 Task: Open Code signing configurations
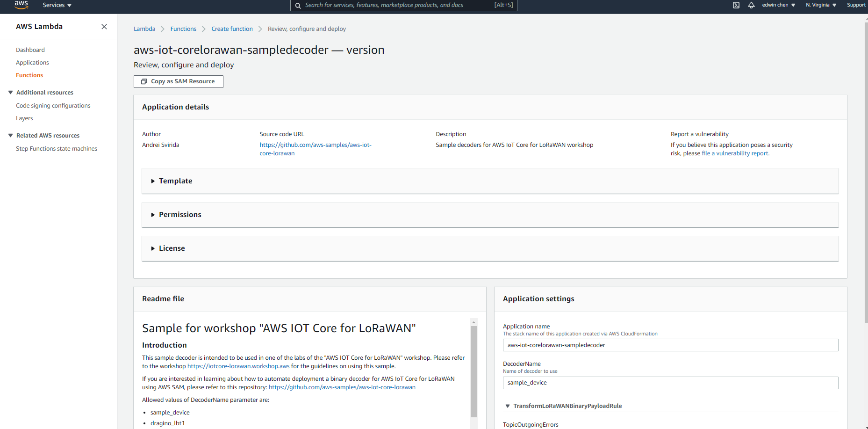pos(53,106)
